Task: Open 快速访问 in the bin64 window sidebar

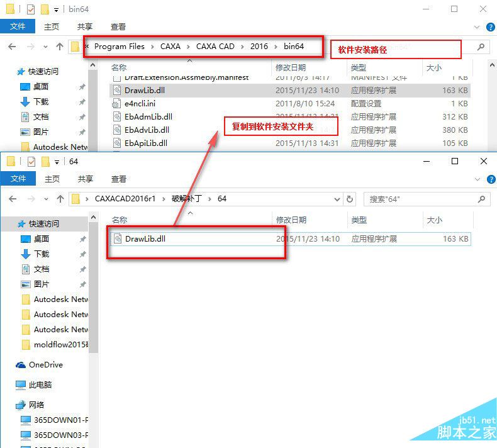Action: tap(43, 72)
